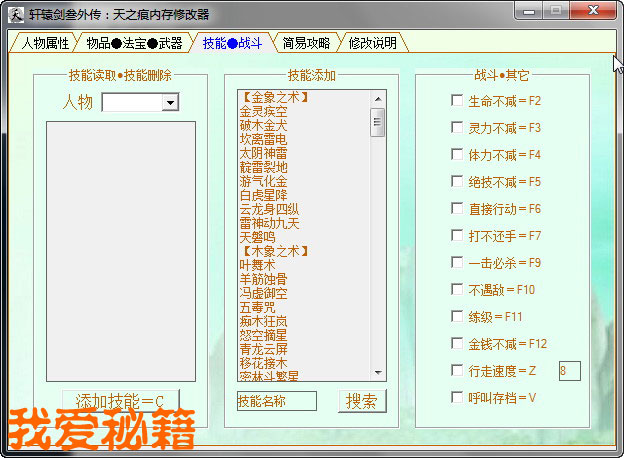The width and height of the screenshot is (624, 458).
Task: Click the 添加技能=C button
Action: point(120,401)
